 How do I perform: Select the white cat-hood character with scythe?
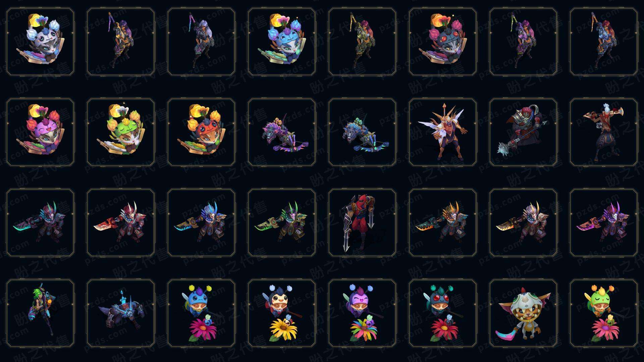tap(523, 313)
